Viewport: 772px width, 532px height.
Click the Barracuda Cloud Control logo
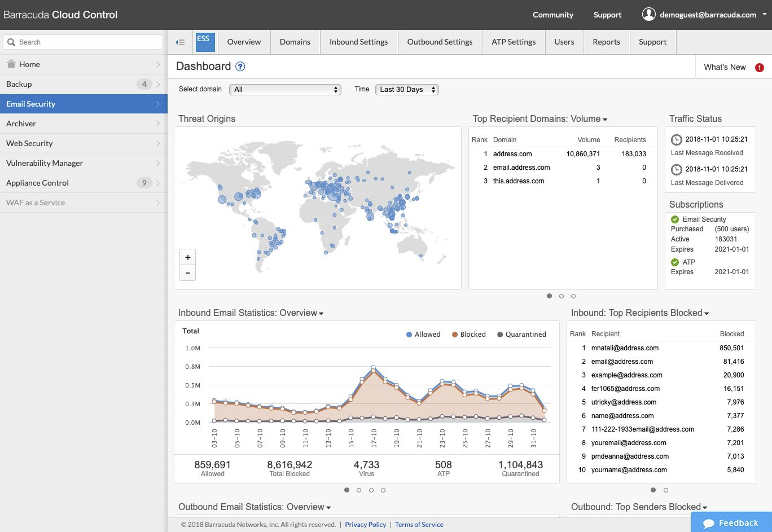pyautogui.click(x=60, y=15)
